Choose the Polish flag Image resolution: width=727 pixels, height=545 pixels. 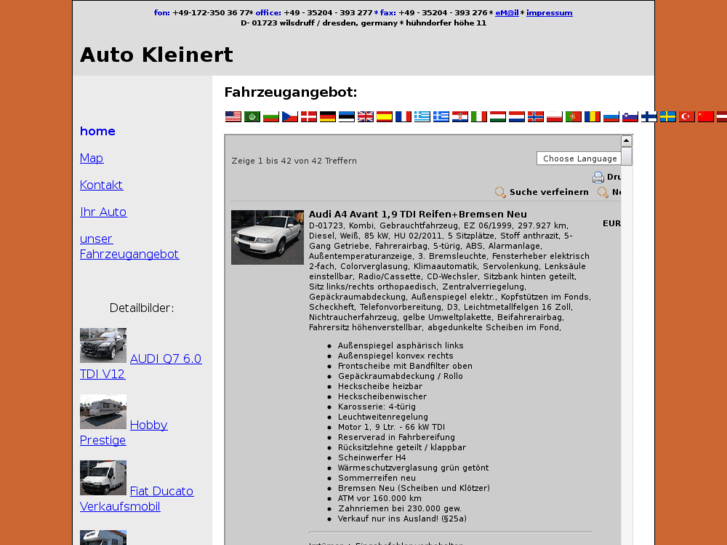[x=555, y=116]
